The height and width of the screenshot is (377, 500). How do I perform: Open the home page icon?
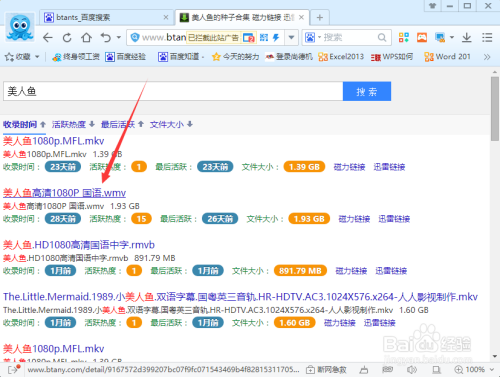(x=87, y=37)
